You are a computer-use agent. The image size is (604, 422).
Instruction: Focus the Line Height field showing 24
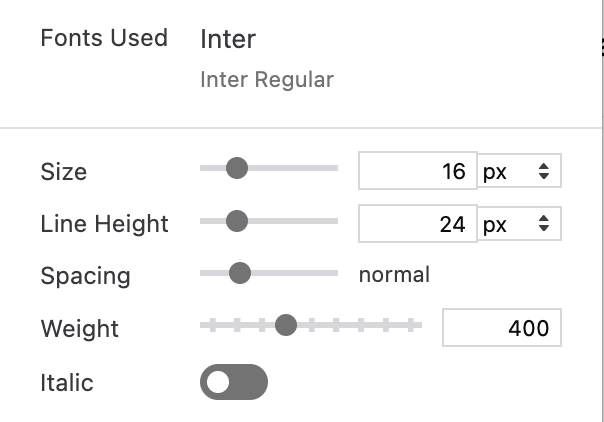[x=417, y=224]
